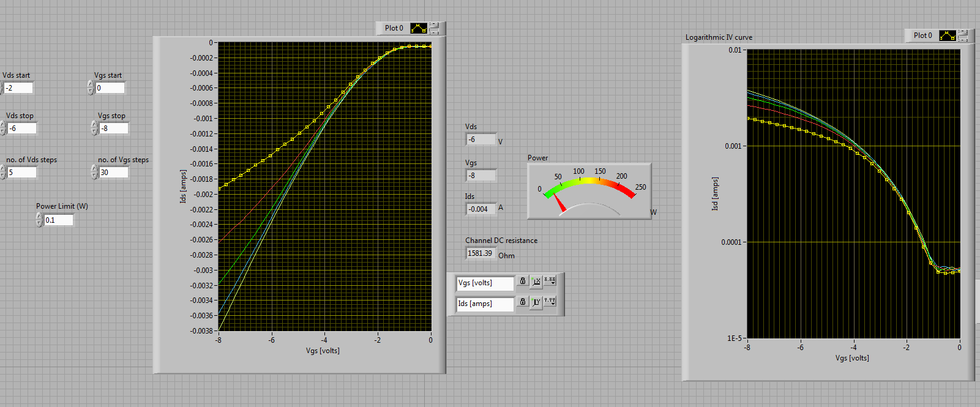This screenshot has height=407, width=980.
Task: Click the Vds stop value field
Action: point(21,129)
